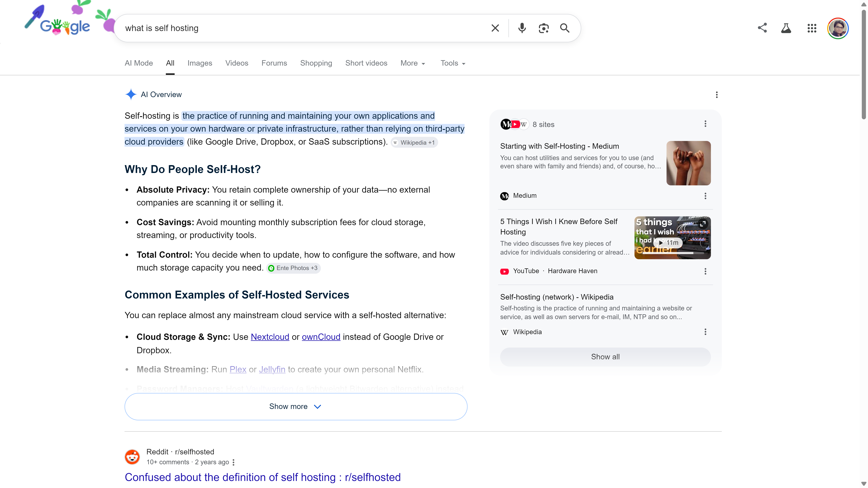
Task: Click the Medium article hands thumbnail
Action: pyautogui.click(x=688, y=163)
